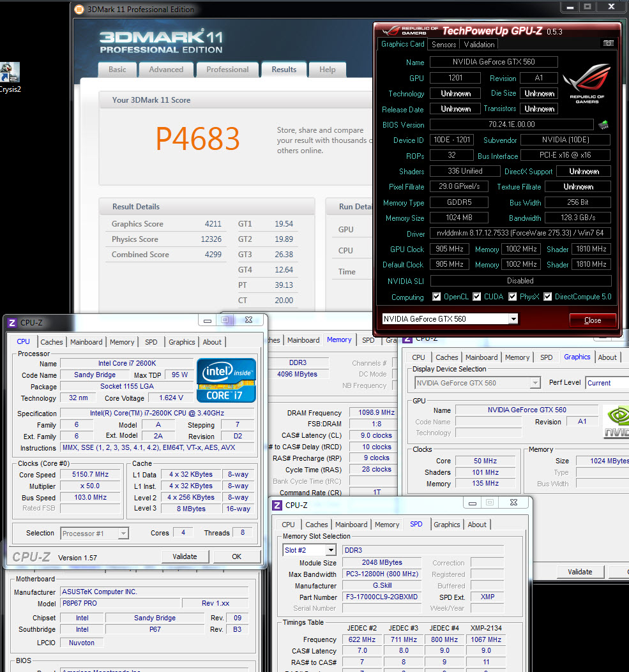This screenshot has height=672, width=629.
Task: Click the motherboard model P8P67 PRO
Action: click(x=120, y=603)
